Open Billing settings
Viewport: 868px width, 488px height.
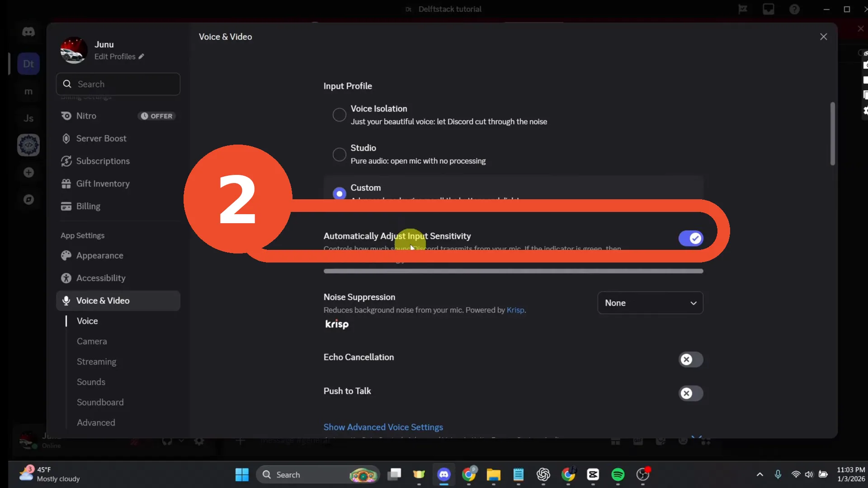point(118,206)
